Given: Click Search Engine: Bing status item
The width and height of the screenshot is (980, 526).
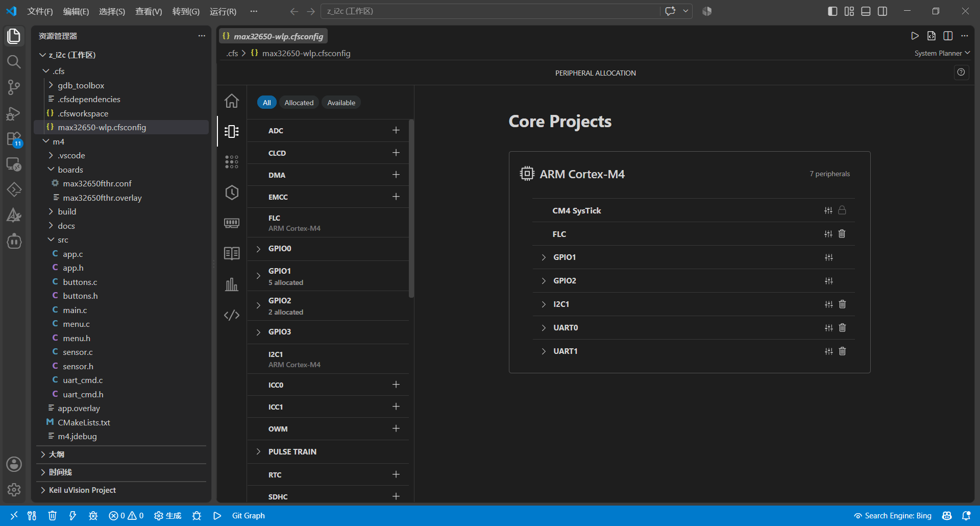Looking at the screenshot, I should (x=893, y=516).
